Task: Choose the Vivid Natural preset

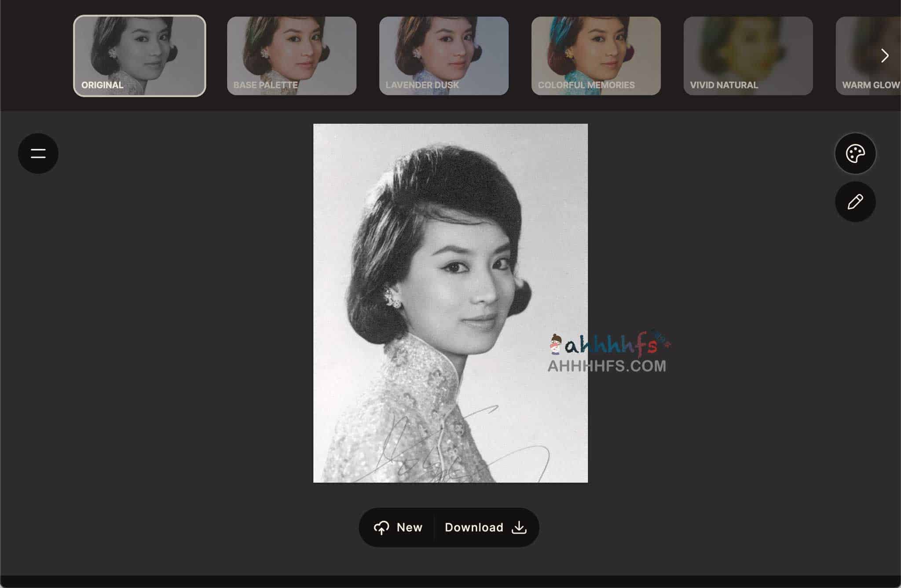Action: coord(748,56)
